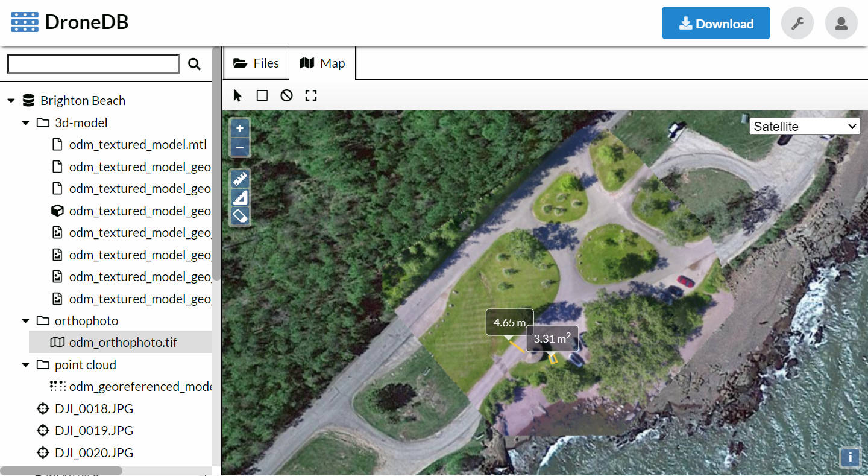
Task: Switch to the Files tab
Action: [x=256, y=63]
